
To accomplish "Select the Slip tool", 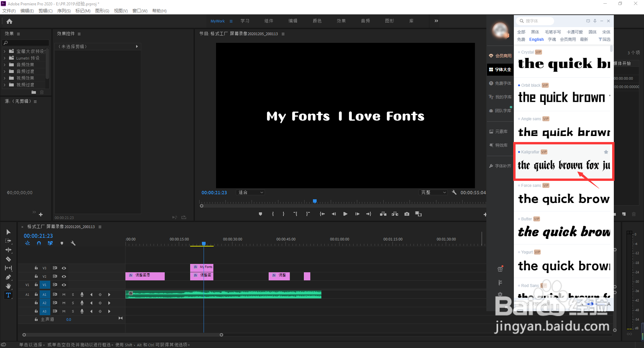I will (8, 268).
